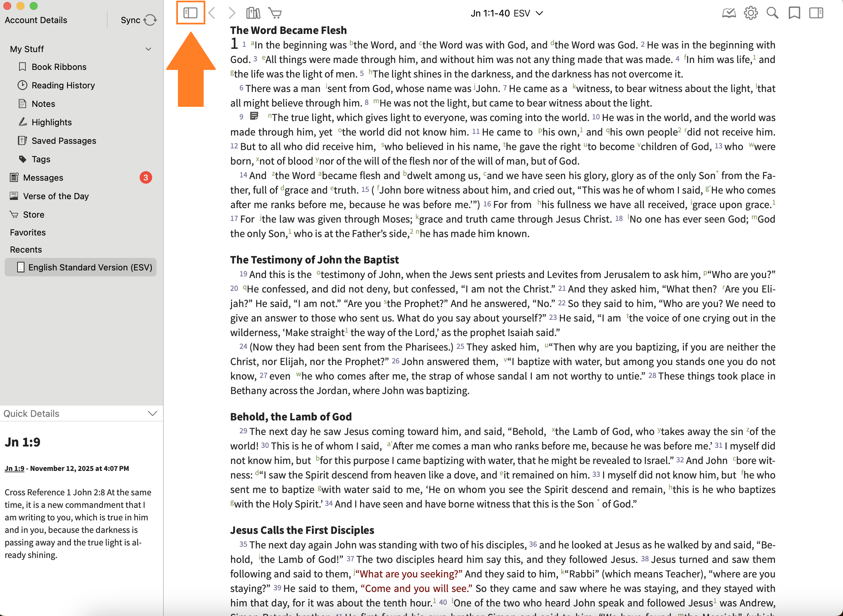Open Reading History in sidebar

point(63,85)
